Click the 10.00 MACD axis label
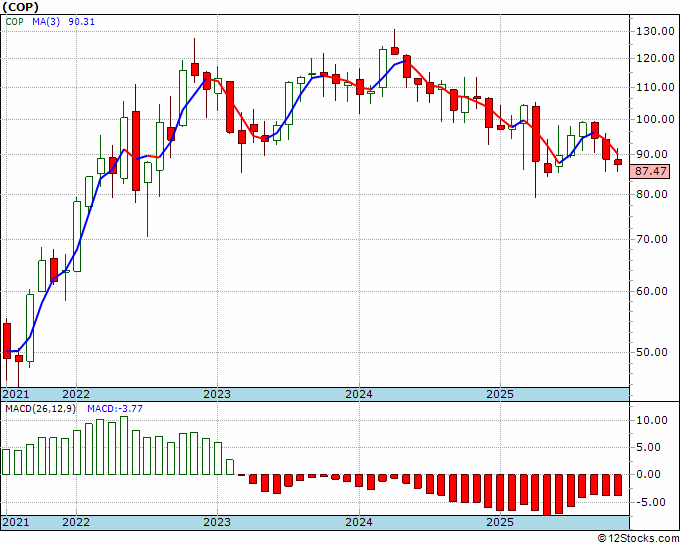This screenshot has width=680, height=546. click(x=652, y=420)
